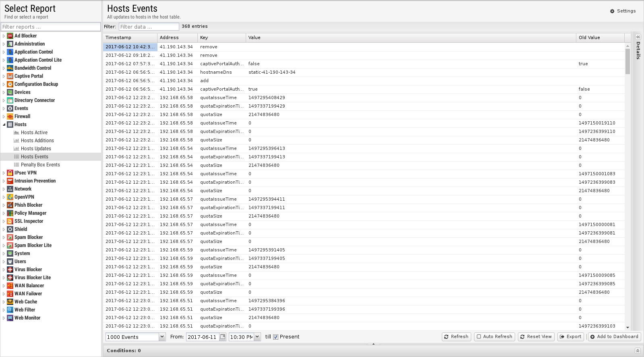Expand the Devices tree node

[x=4, y=92]
